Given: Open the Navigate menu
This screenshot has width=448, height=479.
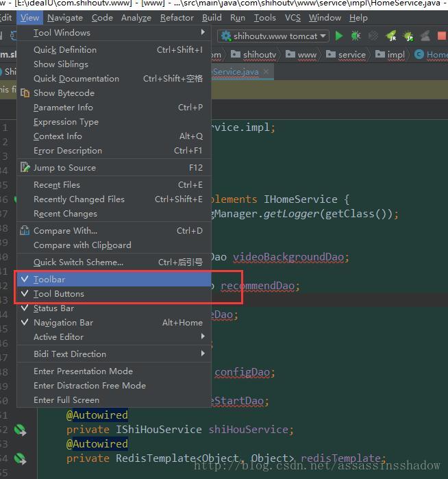Looking at the screenshot, I should click(65, 18).
